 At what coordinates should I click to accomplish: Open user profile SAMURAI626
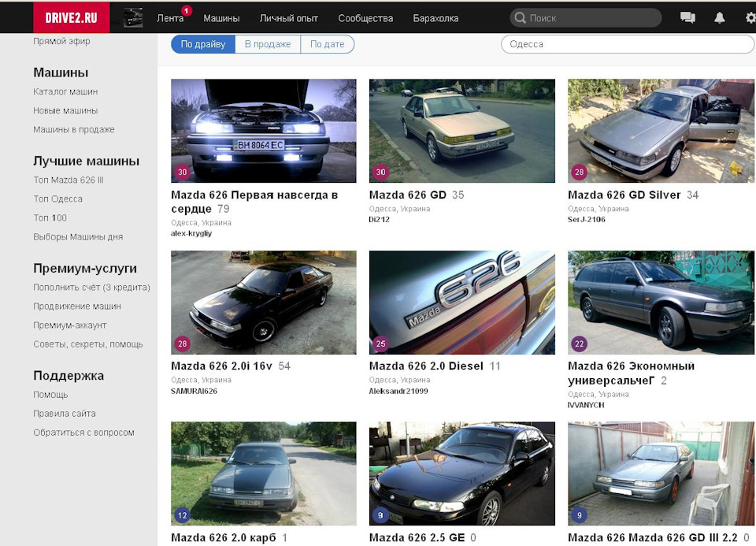pos(194,391)
